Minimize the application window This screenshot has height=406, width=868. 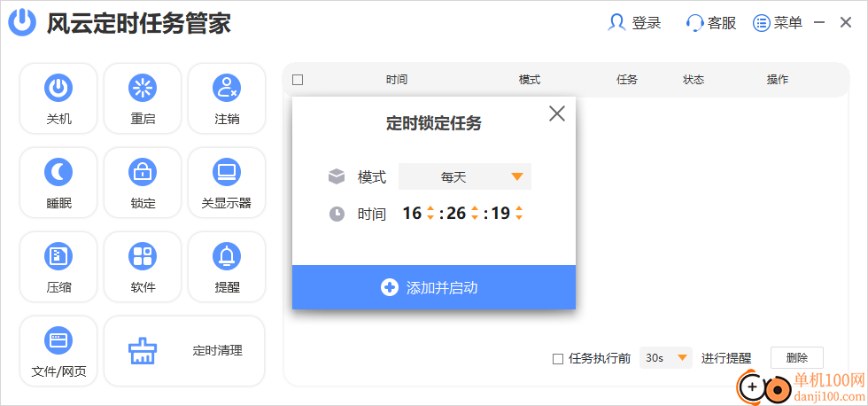tap(820, 23)
